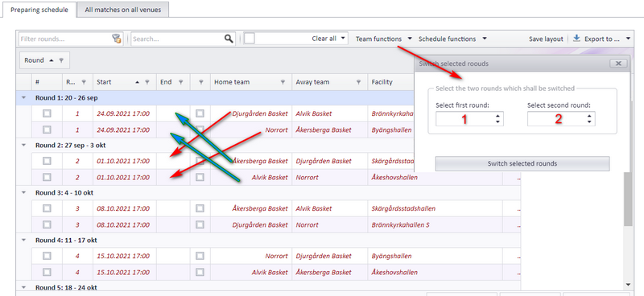This screenshot has height=296, width=644.
Task: Click the Facility column header
Action: [390, 82]
